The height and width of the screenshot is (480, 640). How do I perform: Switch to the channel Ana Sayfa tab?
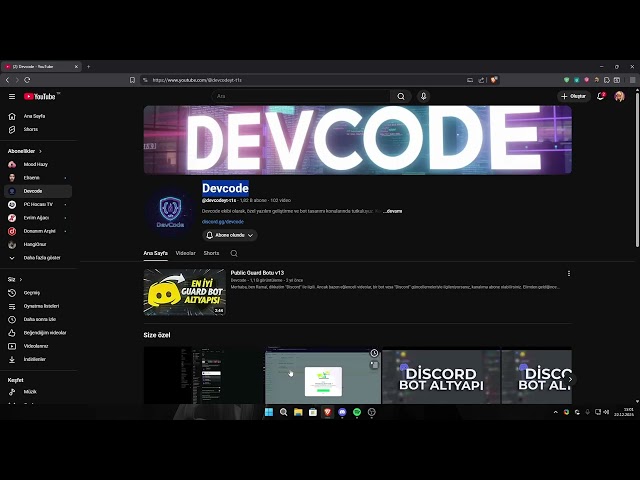156,253
